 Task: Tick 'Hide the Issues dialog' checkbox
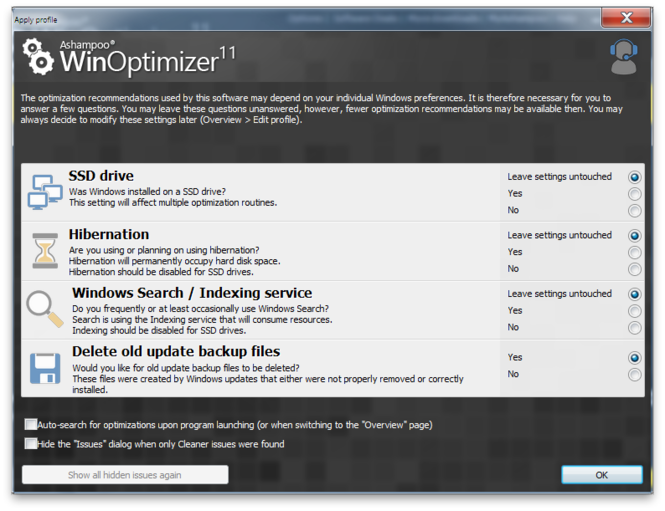31,444
